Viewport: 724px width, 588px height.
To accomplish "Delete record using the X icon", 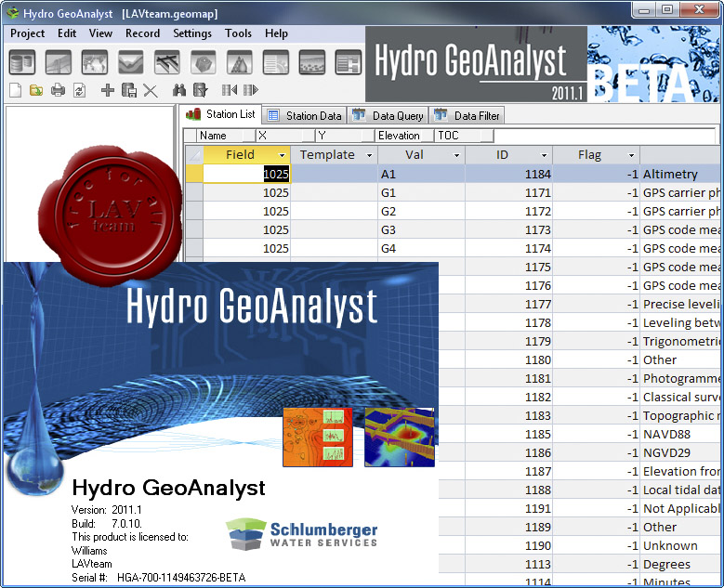I will tap(151, 90).
